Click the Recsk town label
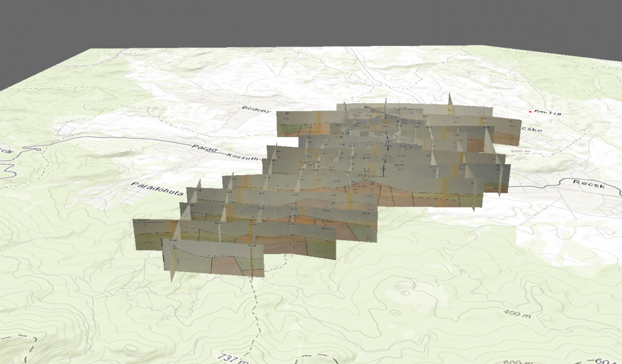 point(589,182)
